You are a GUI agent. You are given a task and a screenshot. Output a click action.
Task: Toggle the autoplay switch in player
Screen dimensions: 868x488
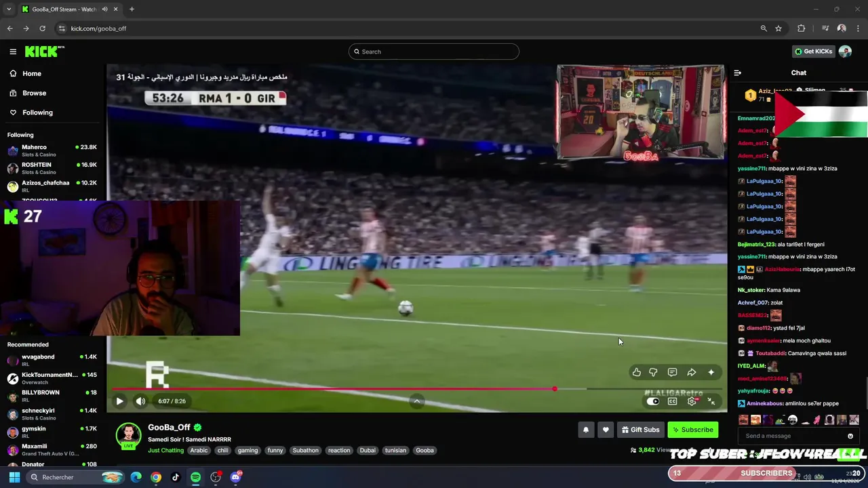point(652,401)
